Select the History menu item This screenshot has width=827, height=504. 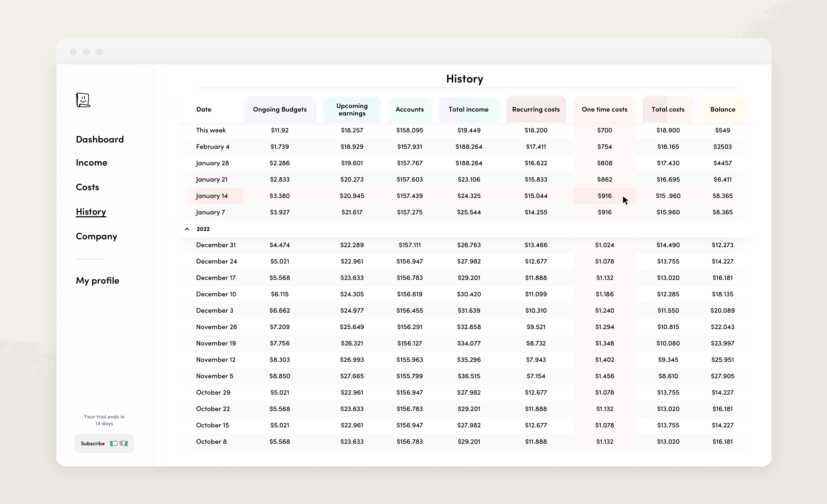[x=91, y=212]
